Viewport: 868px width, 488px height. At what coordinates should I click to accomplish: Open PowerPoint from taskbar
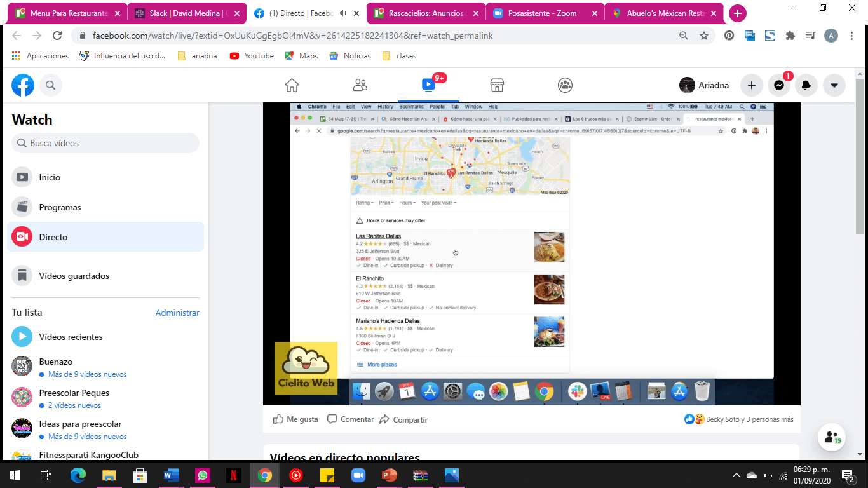[x=390, y=475]
